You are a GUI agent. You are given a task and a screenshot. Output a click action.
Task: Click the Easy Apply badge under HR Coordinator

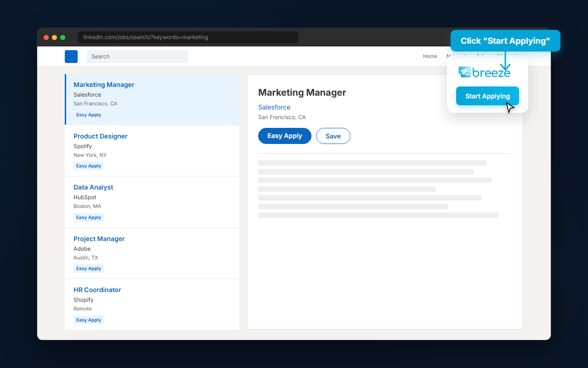tap(88, 320)
